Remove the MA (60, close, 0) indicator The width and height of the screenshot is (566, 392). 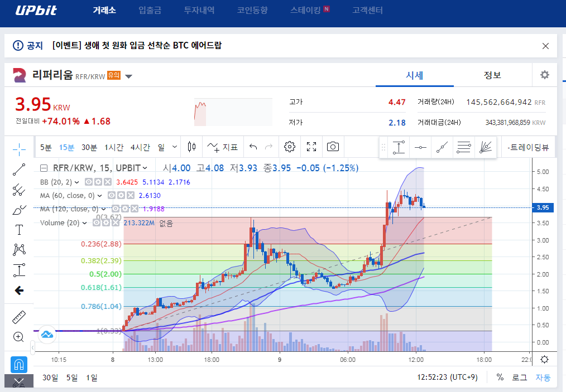[130, 196]
